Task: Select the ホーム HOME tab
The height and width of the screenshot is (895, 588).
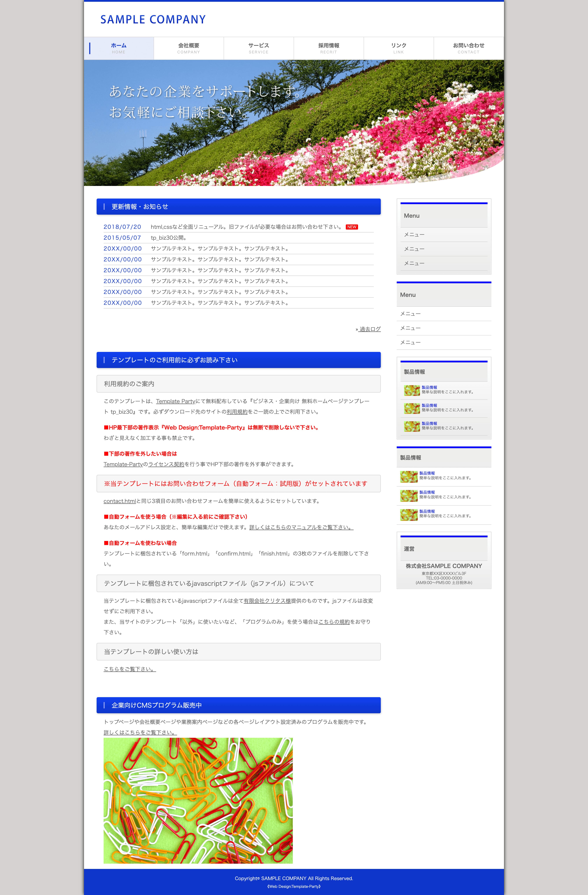Action: 118,48
